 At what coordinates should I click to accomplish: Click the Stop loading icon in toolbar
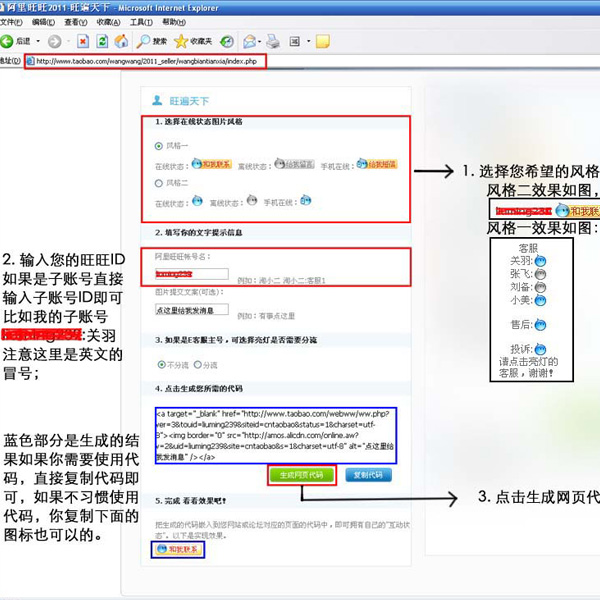[x=80, y=41]
